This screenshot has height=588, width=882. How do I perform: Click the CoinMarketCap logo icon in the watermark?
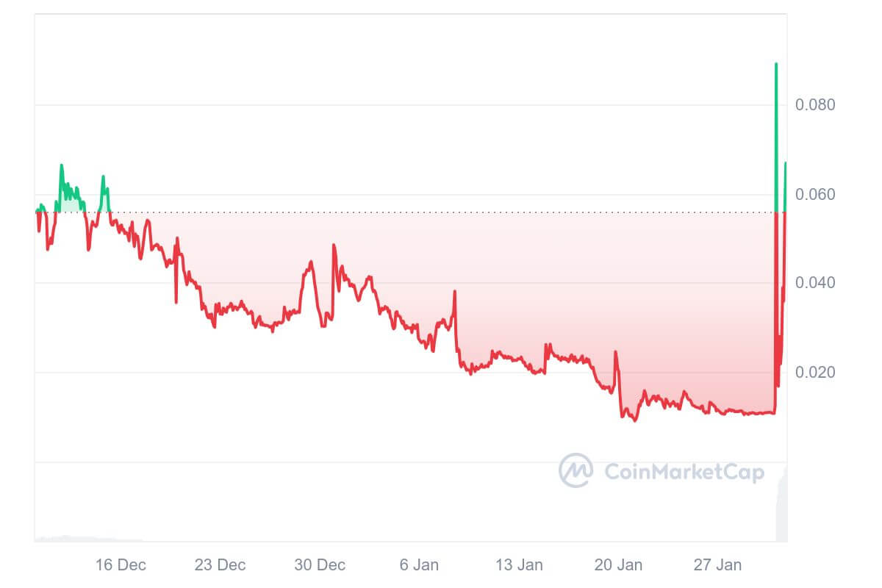(576, 470)
